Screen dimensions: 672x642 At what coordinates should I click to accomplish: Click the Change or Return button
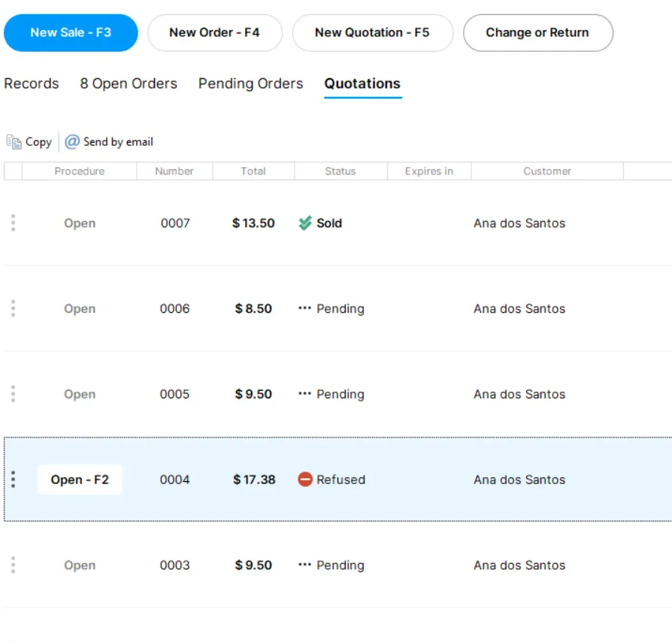[x=538, y=32]
